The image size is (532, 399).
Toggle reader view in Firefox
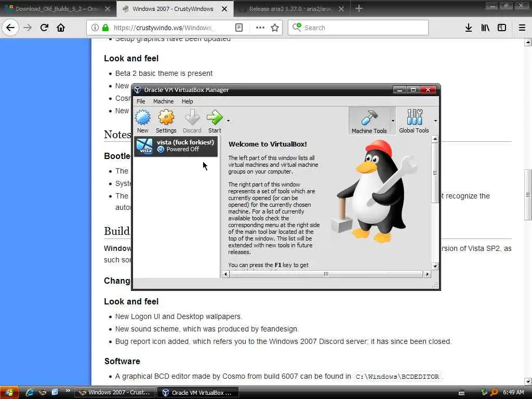tap(239, 28)
